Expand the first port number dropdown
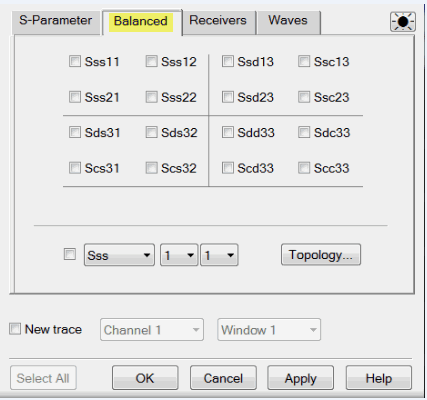This screenshot has height=400, width=427. [x=179, y=255]
